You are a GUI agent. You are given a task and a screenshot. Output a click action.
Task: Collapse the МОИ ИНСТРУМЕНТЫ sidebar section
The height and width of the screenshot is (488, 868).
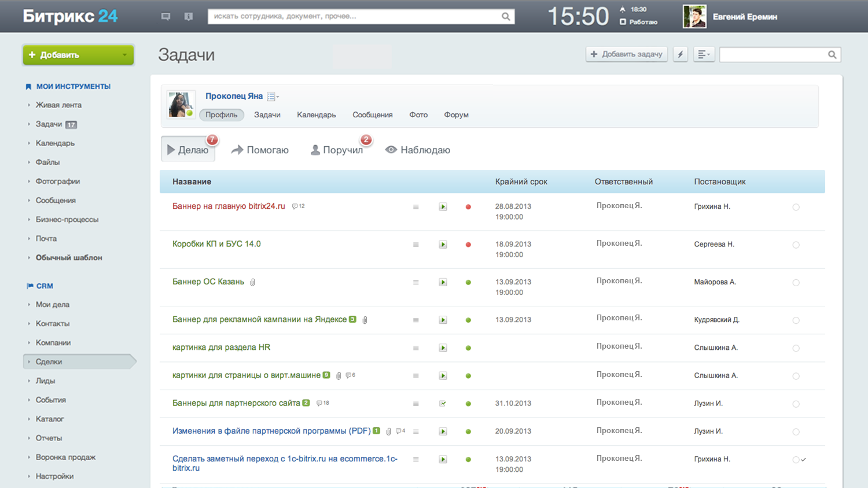68,86
